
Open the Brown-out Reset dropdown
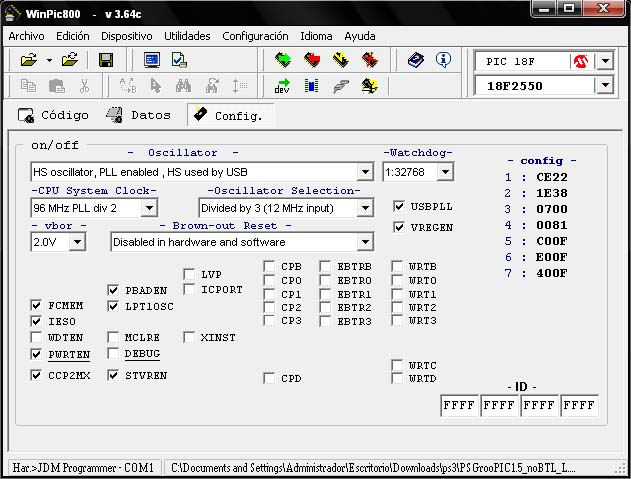364,242
